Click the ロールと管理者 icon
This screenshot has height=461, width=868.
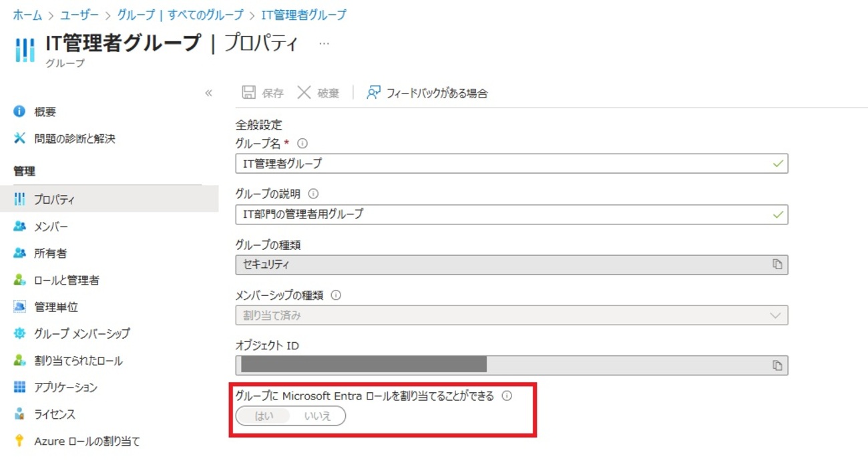(19, 280)
